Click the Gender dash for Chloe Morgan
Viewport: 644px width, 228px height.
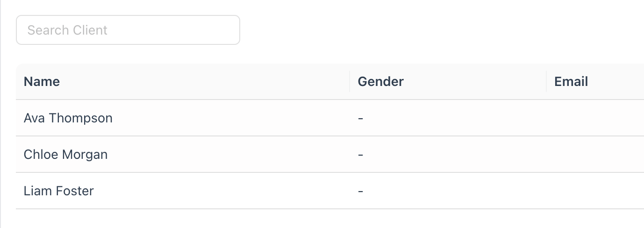[360, 155]
